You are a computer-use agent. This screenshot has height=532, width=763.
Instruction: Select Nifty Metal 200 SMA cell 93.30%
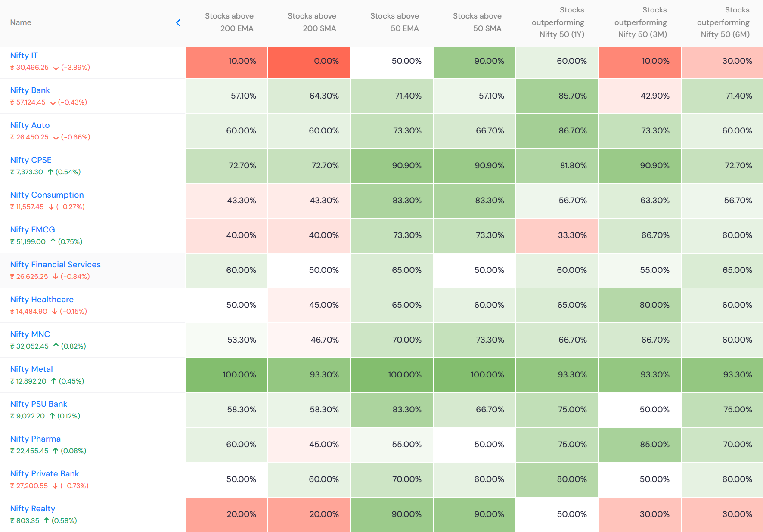point(309,375)
